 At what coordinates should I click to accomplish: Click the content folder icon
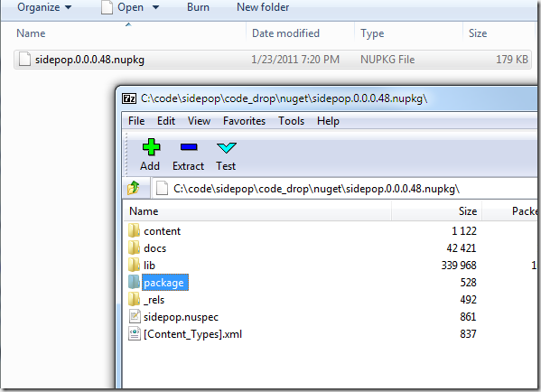(x=134, y=230)
